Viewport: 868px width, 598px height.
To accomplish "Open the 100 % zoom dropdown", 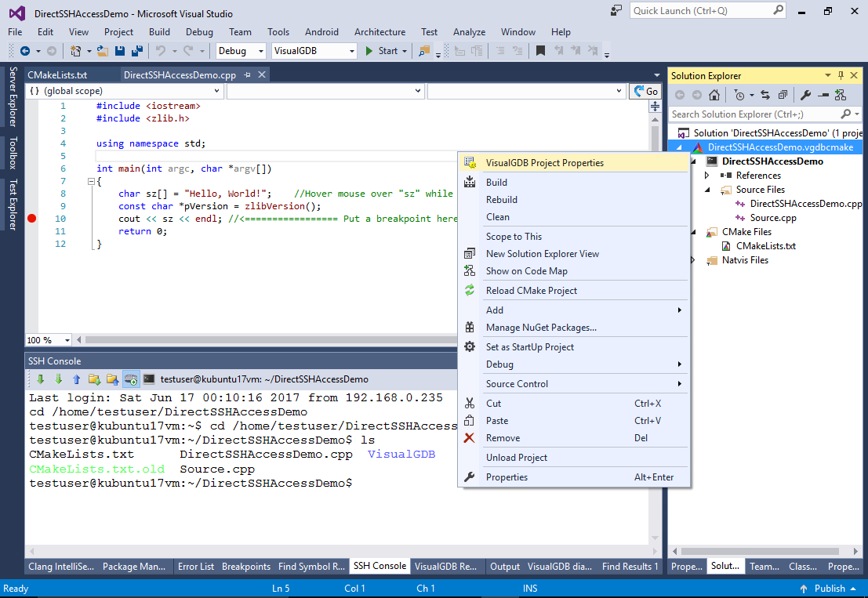I will (x=67, y=340).
